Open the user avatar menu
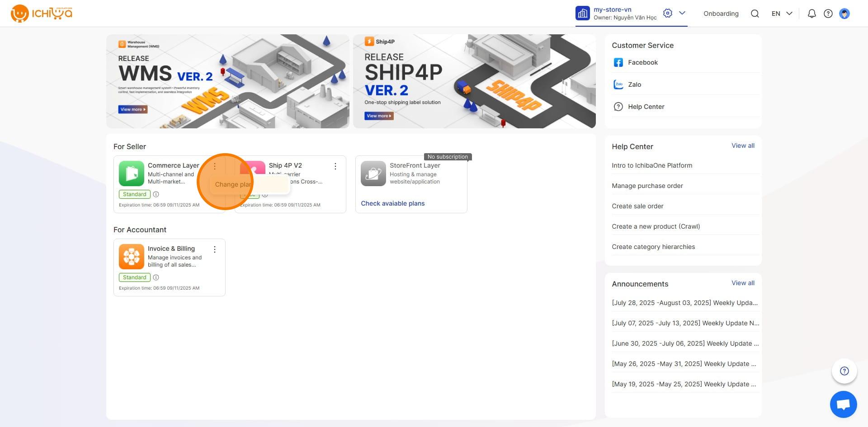868x427 pixels. [x=844, y=14]
